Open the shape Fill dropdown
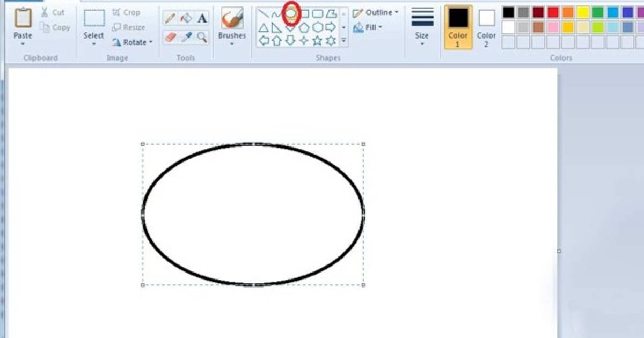The height and width of the screenshot is (338, 644). coord(368,27)
